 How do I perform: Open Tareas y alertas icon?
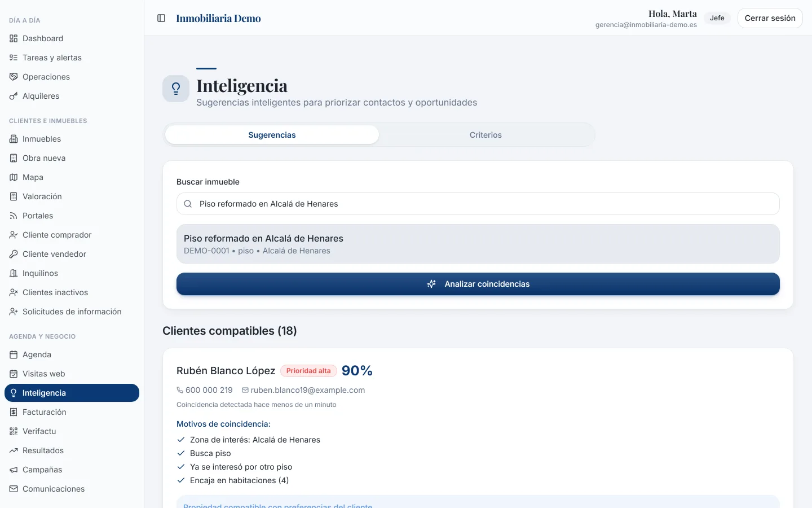pyautogui.click(x=14, y=58)
